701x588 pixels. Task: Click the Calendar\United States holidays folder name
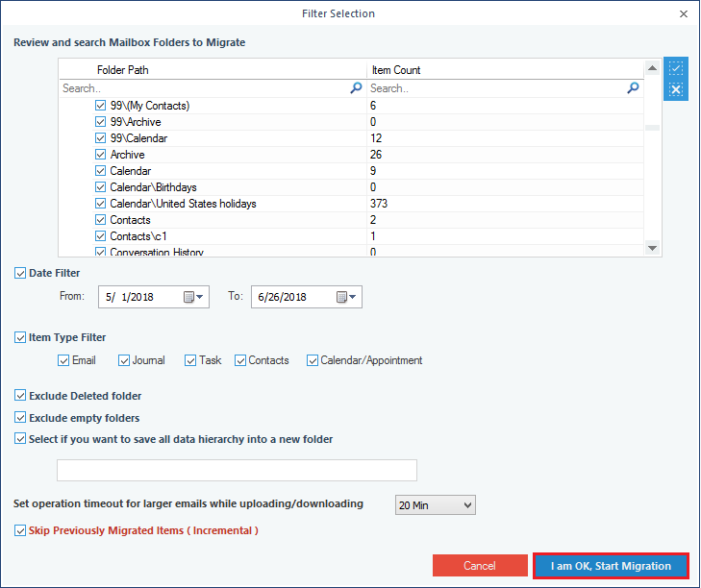tap(183, 204)
